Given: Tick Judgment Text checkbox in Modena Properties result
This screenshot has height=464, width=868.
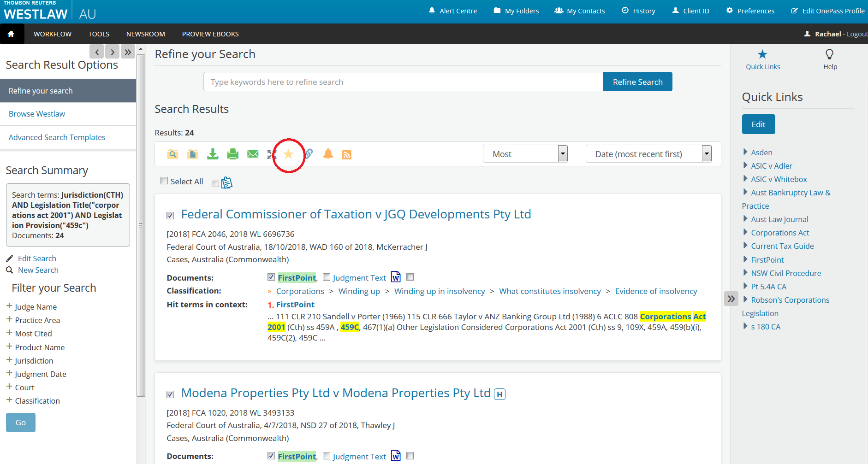Looking at the screenshot, I should pos(327,456).
